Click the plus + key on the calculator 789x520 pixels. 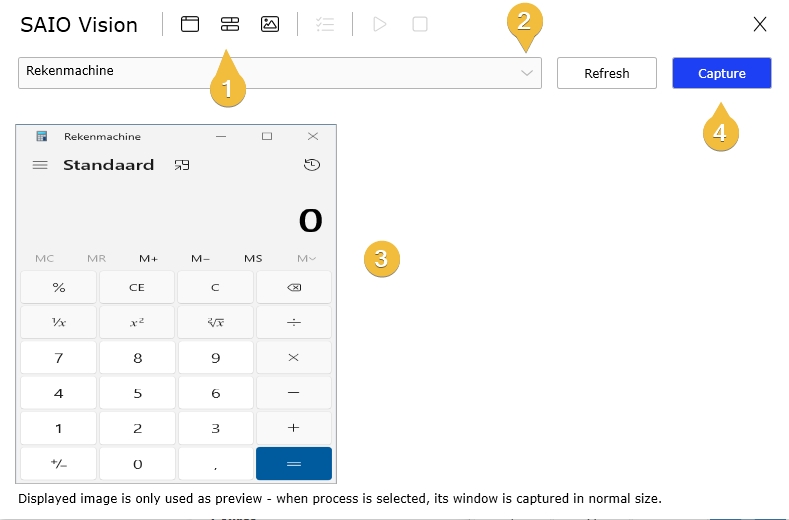(294, 428)
